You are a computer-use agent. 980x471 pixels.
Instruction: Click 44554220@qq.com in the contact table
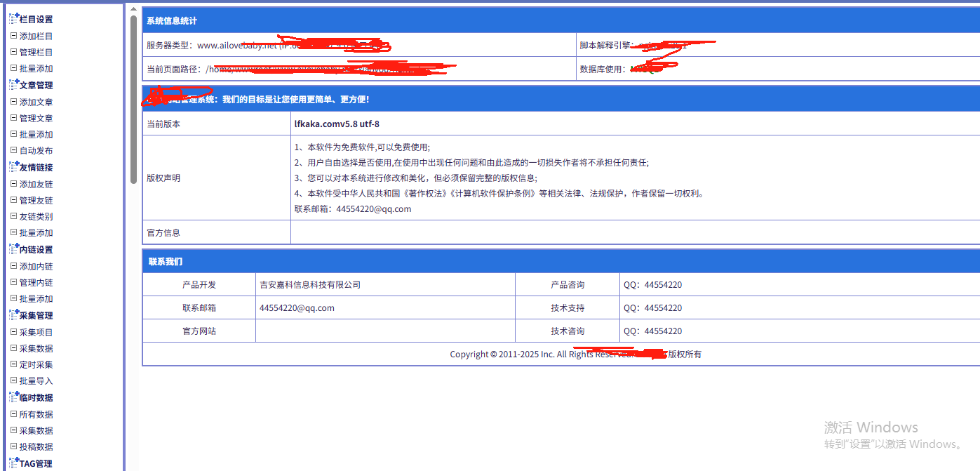coord(297,307)
